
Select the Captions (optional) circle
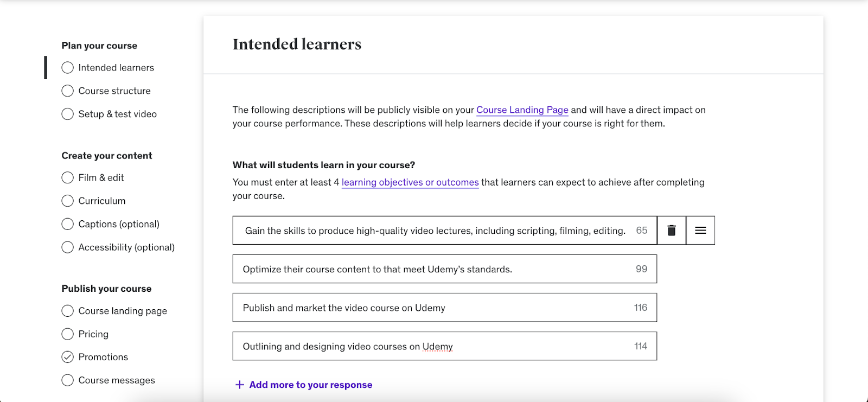click(67, 224)
